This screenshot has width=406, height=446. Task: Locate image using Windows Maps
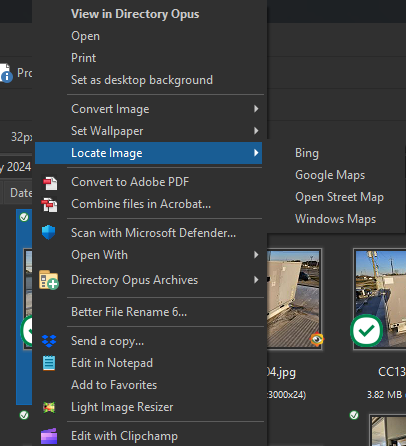(x=335, y=219)
